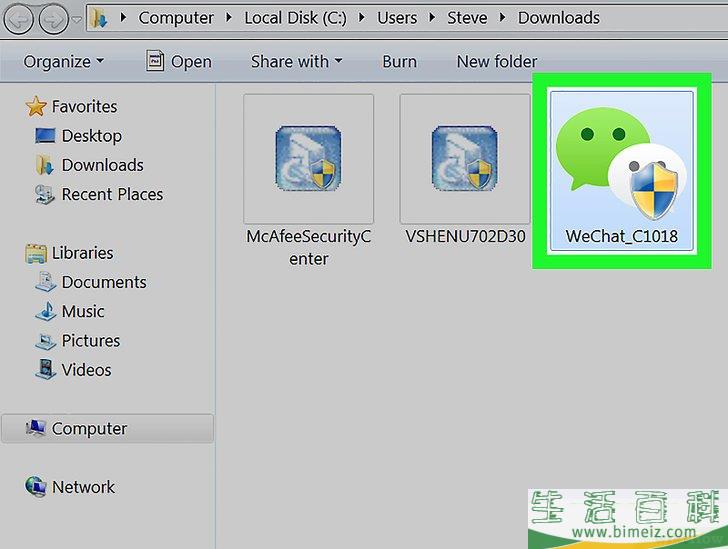Click New folder in the toolbar
728x549 pixels.
coord(496,62)
